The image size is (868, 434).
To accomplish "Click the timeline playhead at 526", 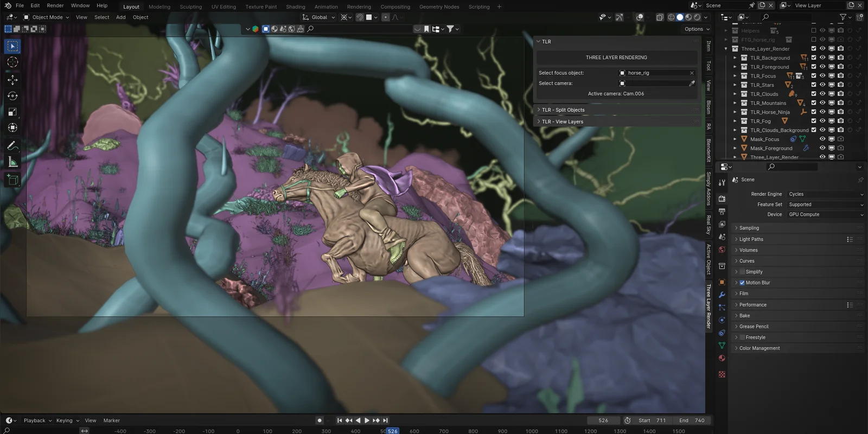I will tap(393, 431).
